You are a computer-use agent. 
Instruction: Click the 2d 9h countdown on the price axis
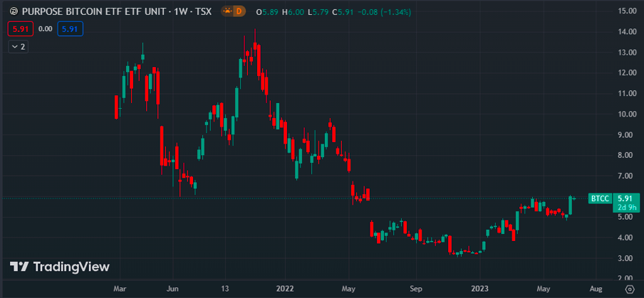coord(626,208)
